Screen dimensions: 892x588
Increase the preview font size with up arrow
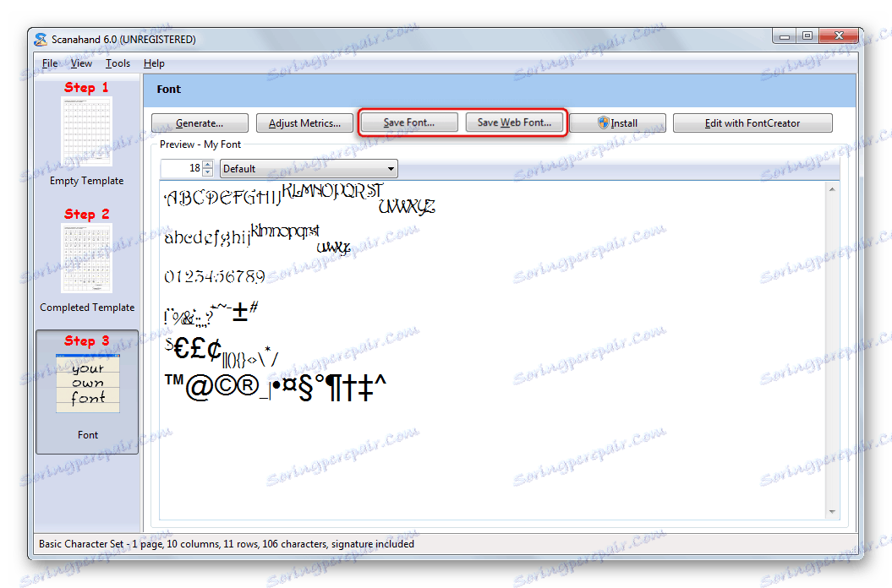click(x=208, y=165)
